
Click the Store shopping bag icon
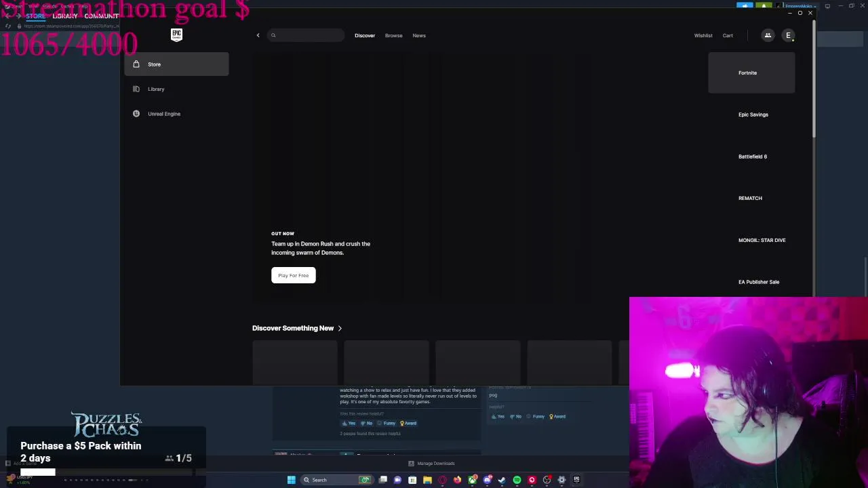[136, 64]
